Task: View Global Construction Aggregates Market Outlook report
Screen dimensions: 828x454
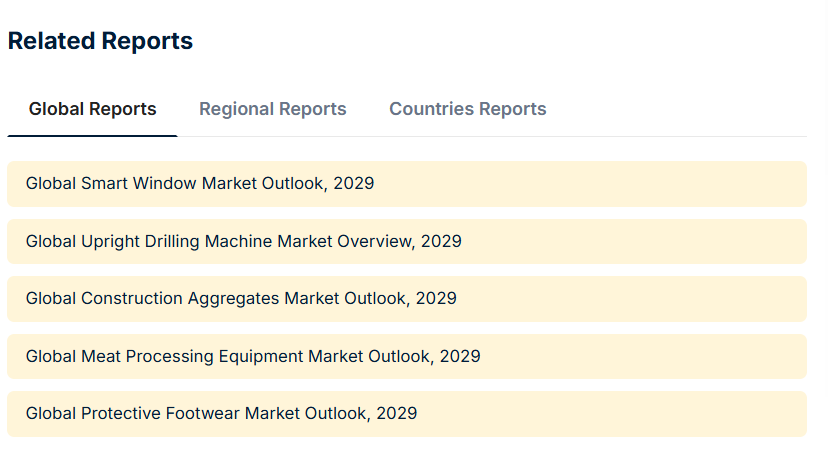Action: (x=241, y=298)
